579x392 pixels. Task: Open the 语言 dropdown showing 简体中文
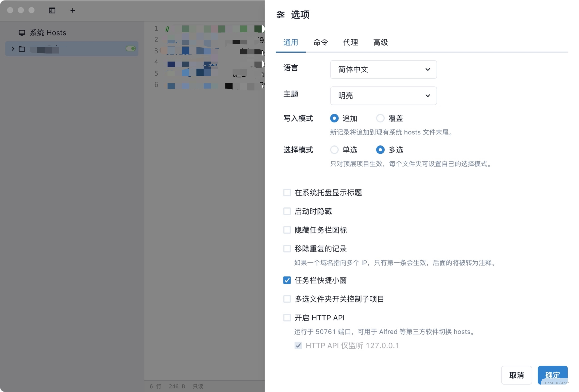[x=383, y=70]
